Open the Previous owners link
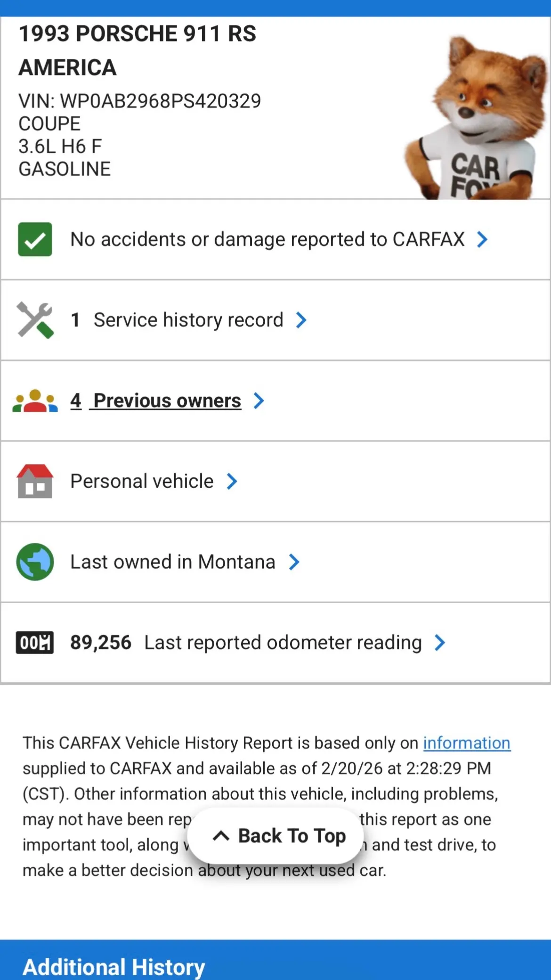The width and height of the screenshot is (551, 980). (x=156, y=401)
